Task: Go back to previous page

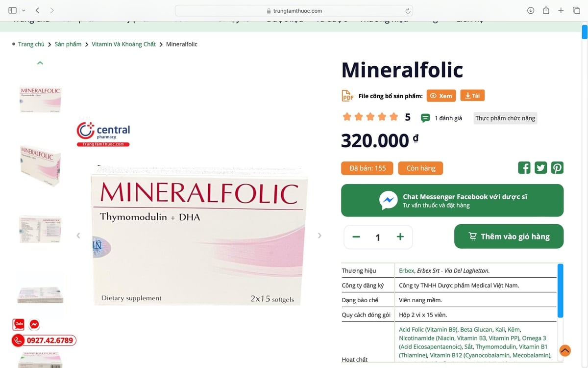Action: [x=38, y=10]
